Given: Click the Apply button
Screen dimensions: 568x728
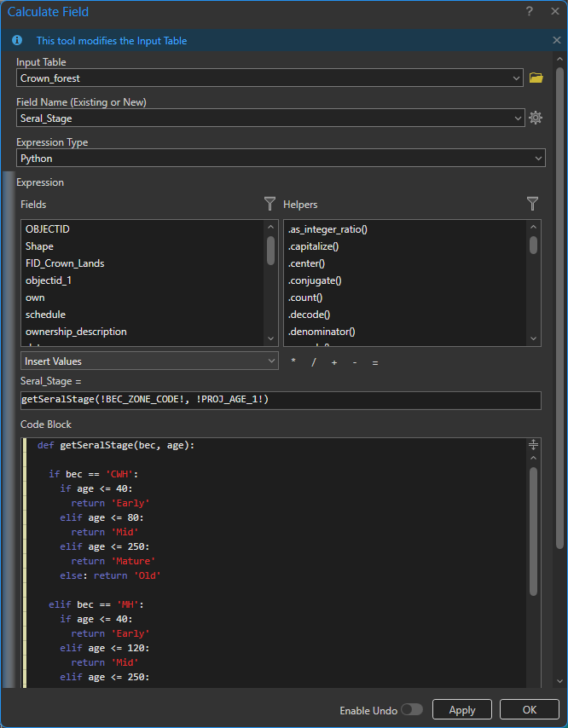Looking at the screenshot, I should [x=462, y=709].
